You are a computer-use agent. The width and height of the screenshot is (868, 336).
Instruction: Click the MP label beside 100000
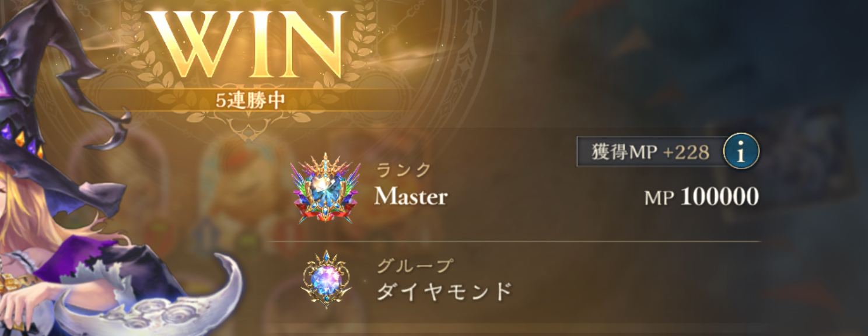coord(660,198)
